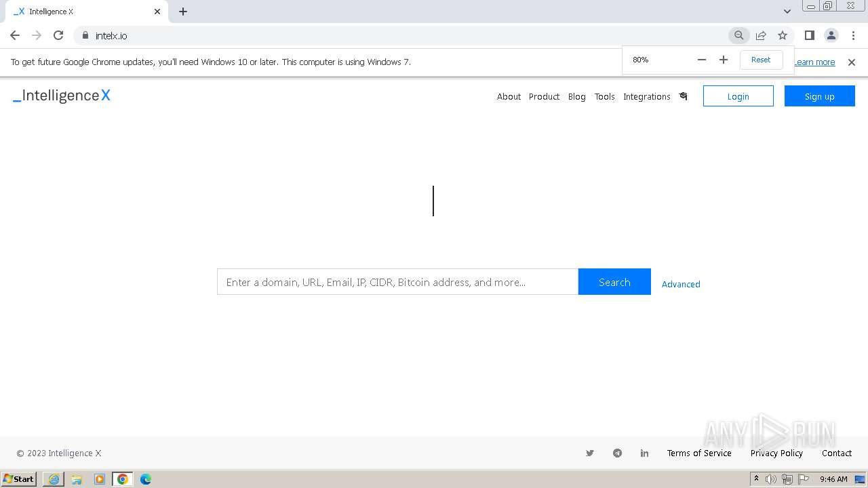Go back using browser back arrow
This screenshot has width=868, height=488.
coord(15,35)
